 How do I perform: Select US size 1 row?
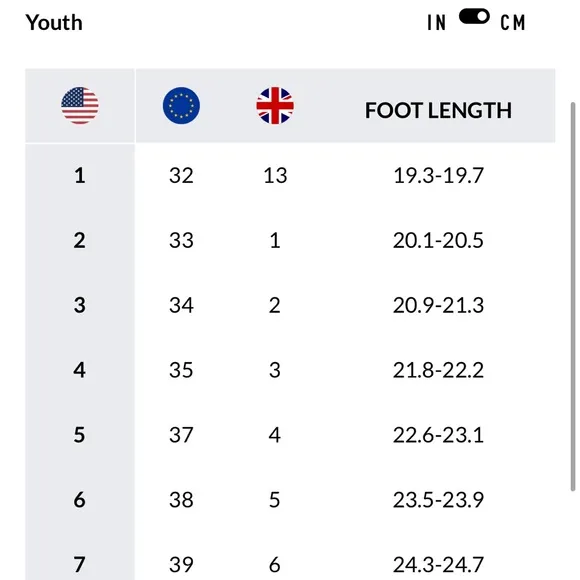(290, 175)
